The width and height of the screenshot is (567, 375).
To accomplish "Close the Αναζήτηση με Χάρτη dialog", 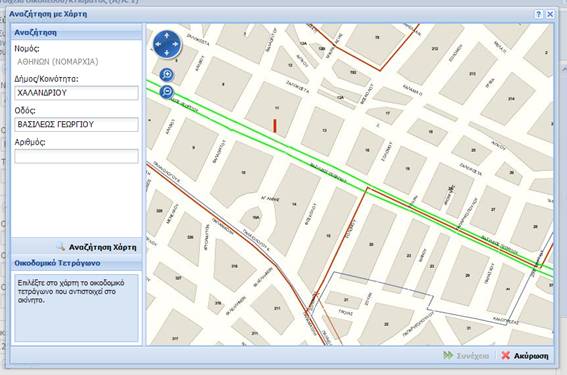I will (x=550, y=14).
